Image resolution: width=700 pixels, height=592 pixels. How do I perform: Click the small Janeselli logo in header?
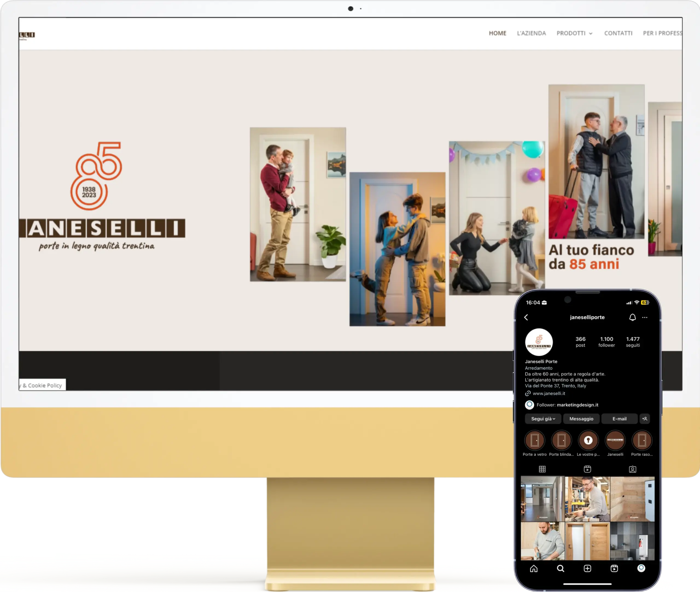pyautogui.click(x=27, y=36)
